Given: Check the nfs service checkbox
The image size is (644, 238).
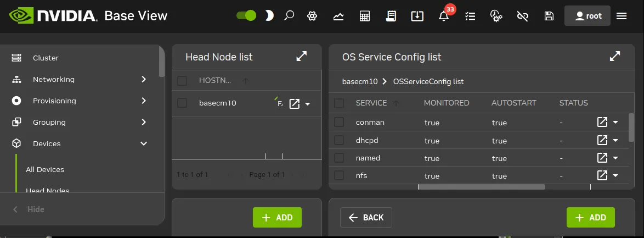Looking at the screenshot, I should click(x=339, y=175).
